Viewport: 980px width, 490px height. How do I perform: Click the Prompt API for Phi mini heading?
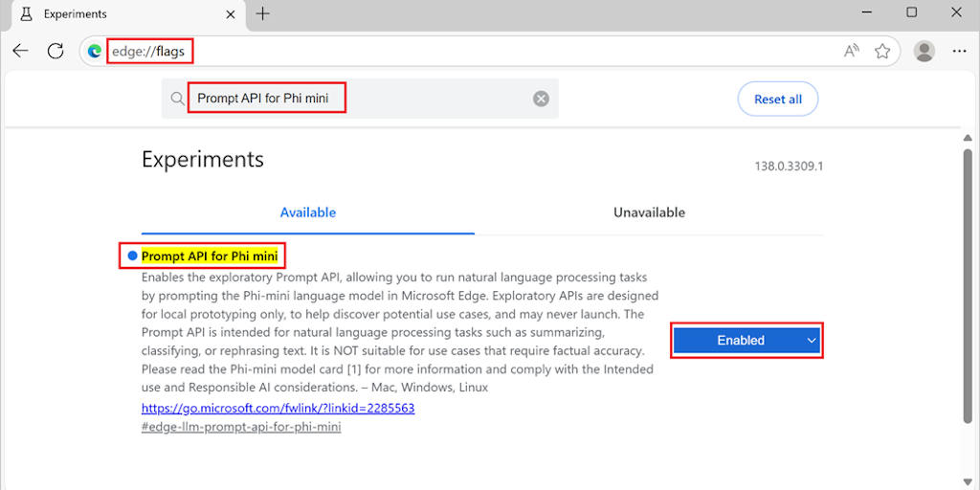pyautogui.click(x=210, y=256)
